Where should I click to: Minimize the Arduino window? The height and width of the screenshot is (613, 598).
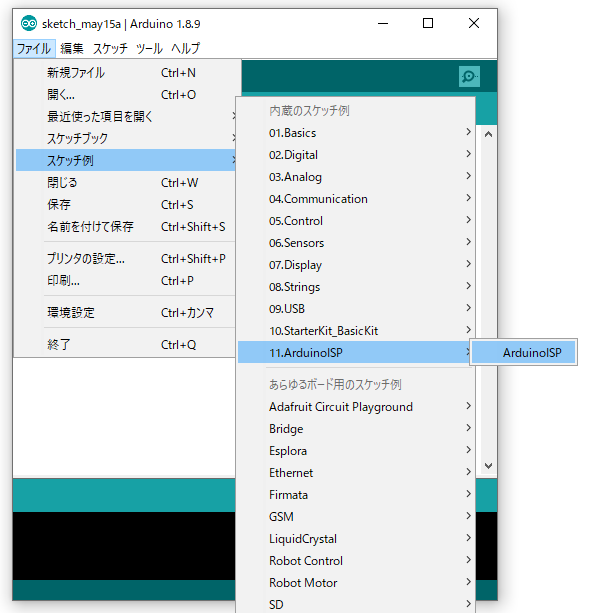(x=383, y=23)
